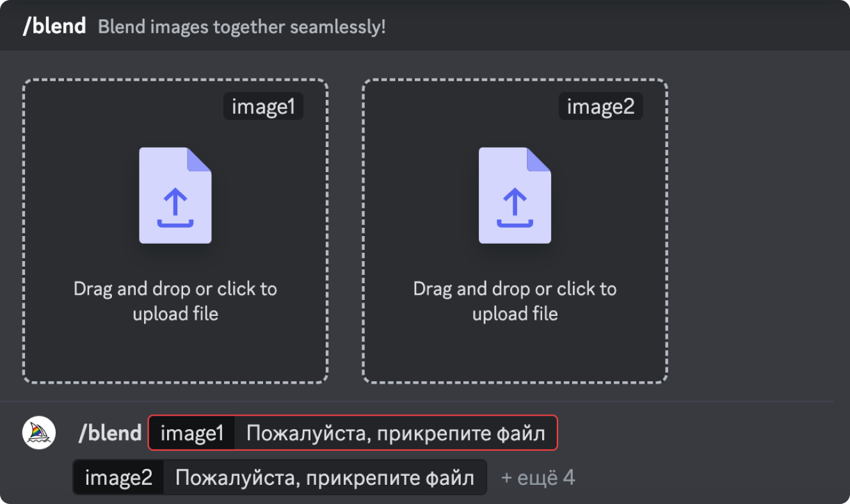Click the /blend command title in header
The width and height of the screenshot is (850, 504).
point(54,26)
